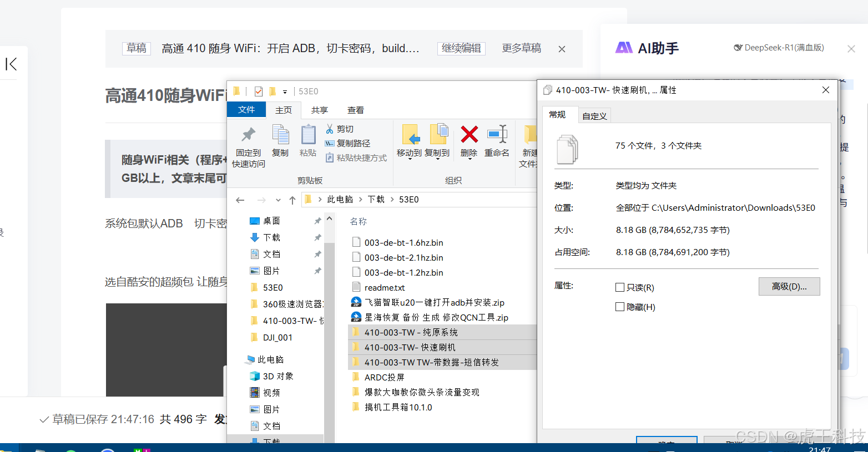
Task: Click the Move to (移动到) icon
Action: [410, 135]
